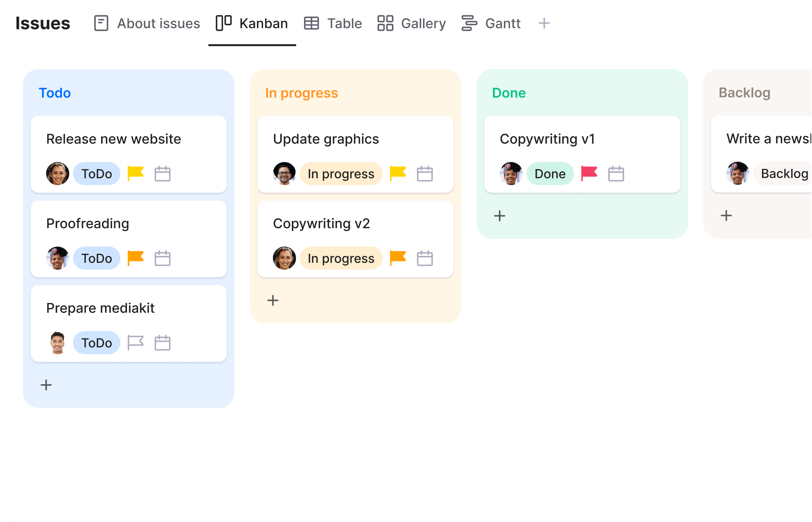Open the About issues page

147,24
